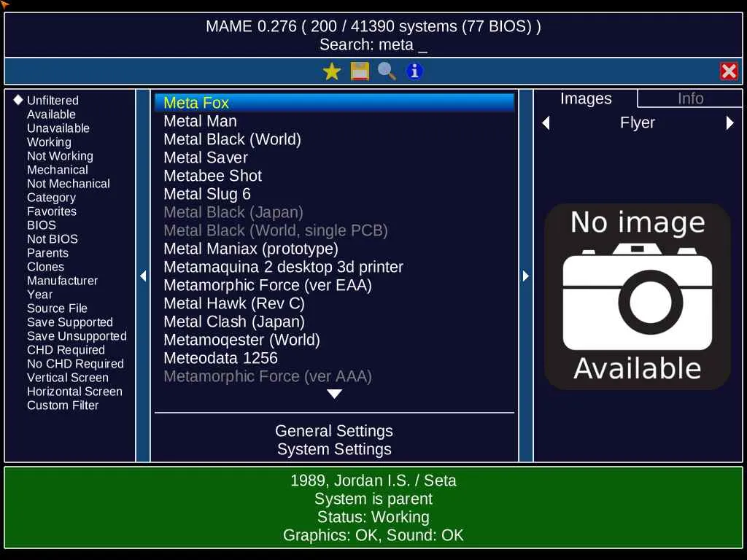
Task: Collapse the right image panel arrow
Action: (525, 276)
